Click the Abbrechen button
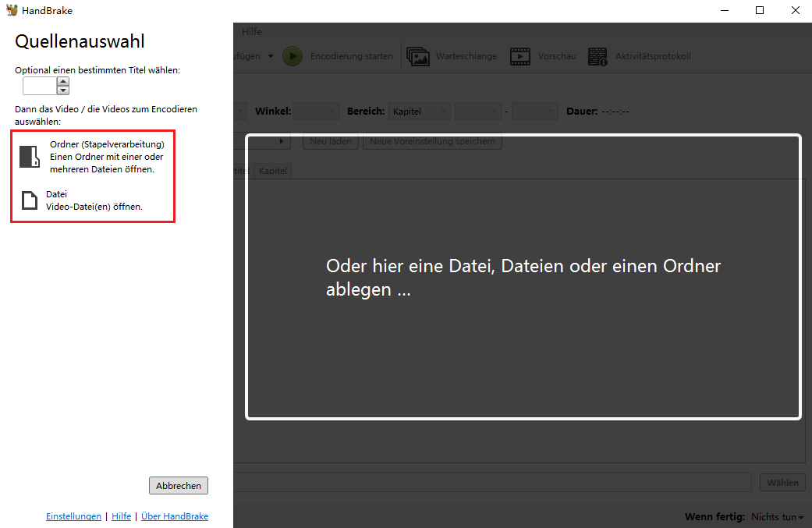The width and height of the screenshot is (812, 528). coord(179,486)
